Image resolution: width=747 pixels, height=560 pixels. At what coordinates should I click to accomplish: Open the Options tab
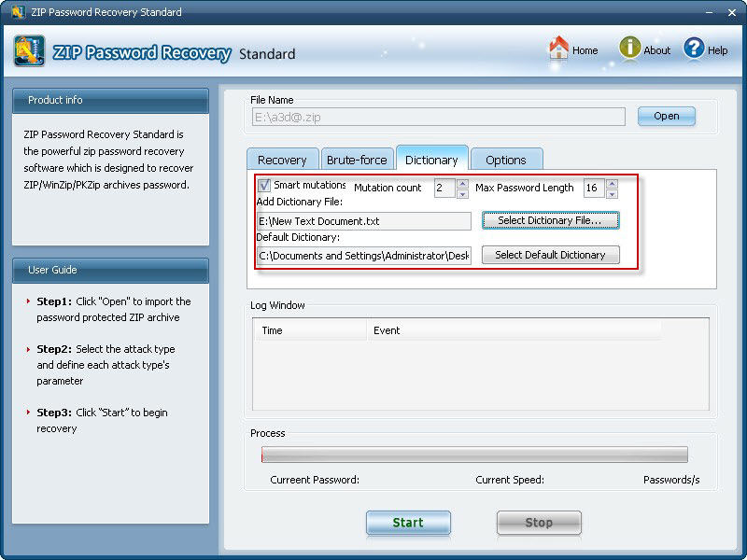pos(506,160)
